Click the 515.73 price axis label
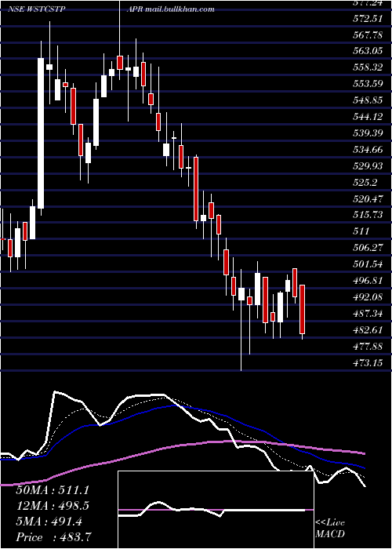 click(x=367, y=215)
